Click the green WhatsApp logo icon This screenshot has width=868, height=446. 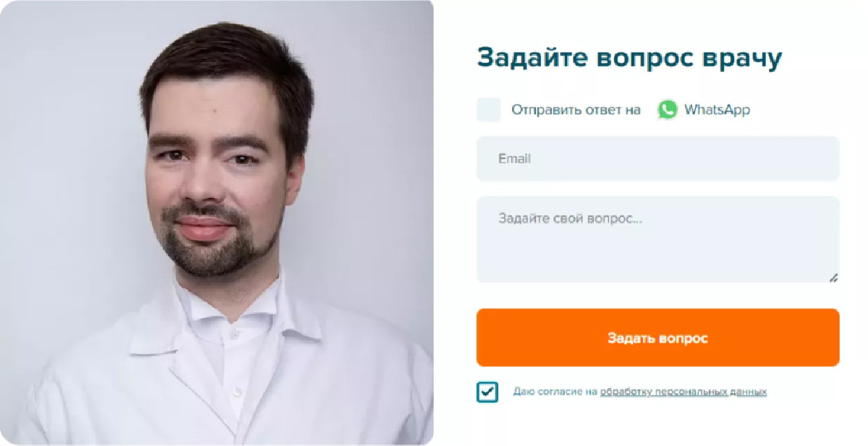pos(667,110)
